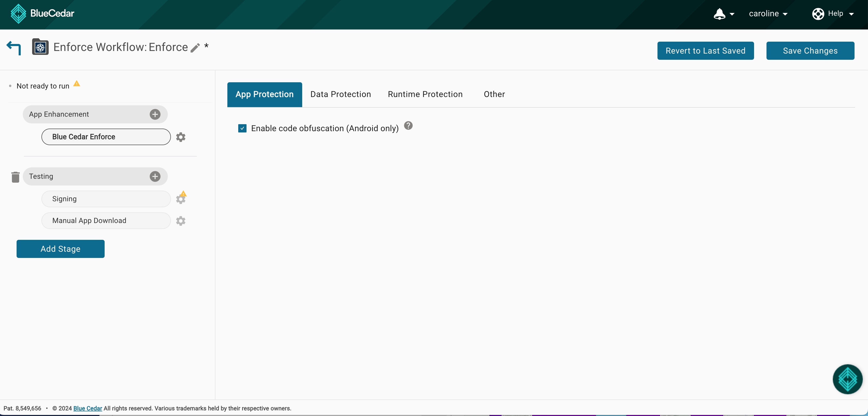Delete the Testing stage with trash icon
The image size is (868, 416).
tap(15, 177)
